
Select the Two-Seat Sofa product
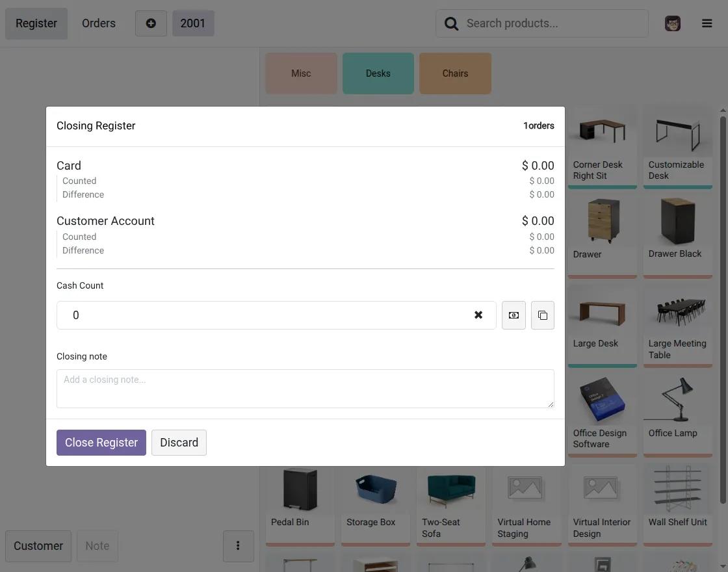pyautogui.click(x=451, y=506)
